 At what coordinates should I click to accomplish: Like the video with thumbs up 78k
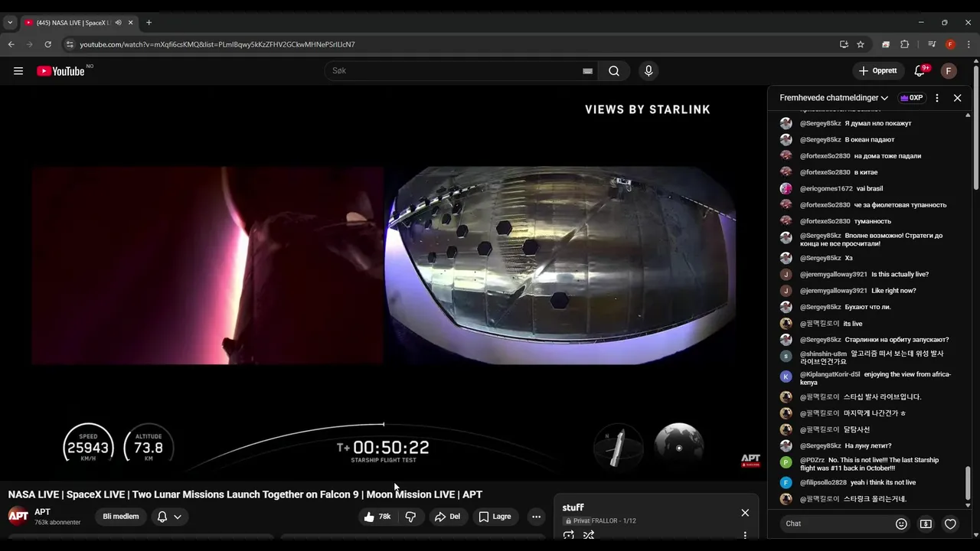[378, 517]
